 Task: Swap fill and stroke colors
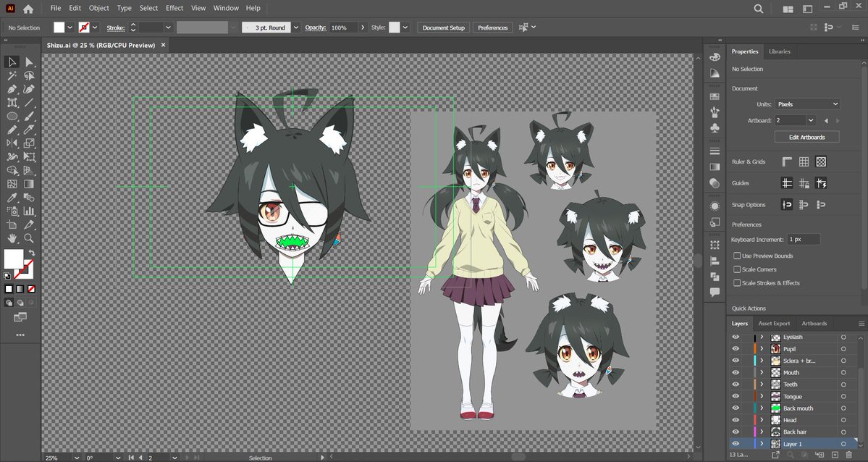(32, 253)
